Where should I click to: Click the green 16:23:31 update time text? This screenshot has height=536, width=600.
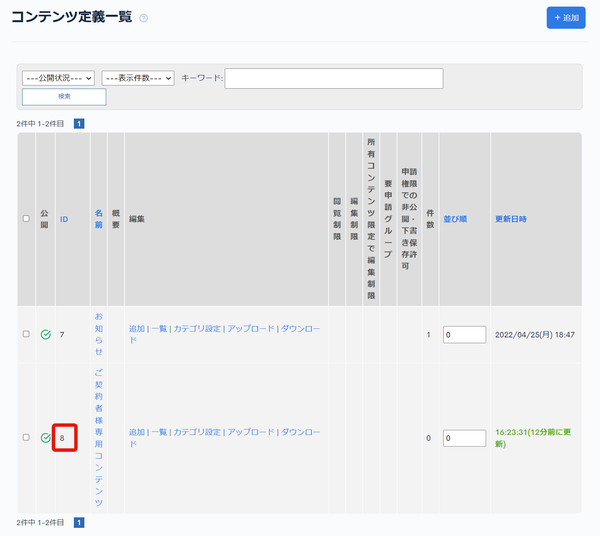pos(533,438)
